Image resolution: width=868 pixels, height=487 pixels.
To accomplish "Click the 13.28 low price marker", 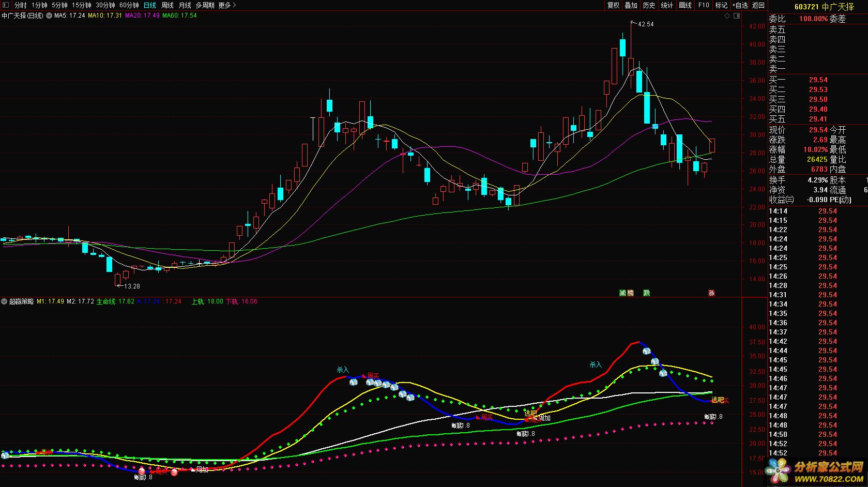I will point(132,286).
